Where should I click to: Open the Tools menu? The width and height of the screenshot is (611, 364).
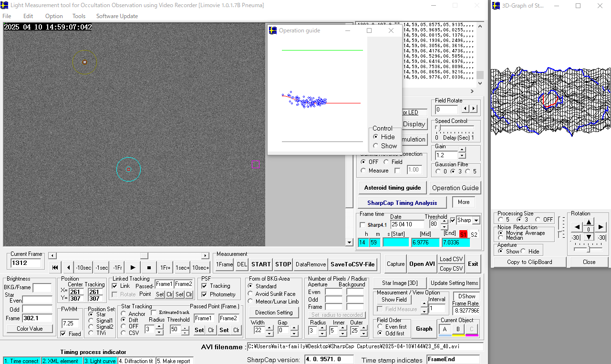coord(79,16)
